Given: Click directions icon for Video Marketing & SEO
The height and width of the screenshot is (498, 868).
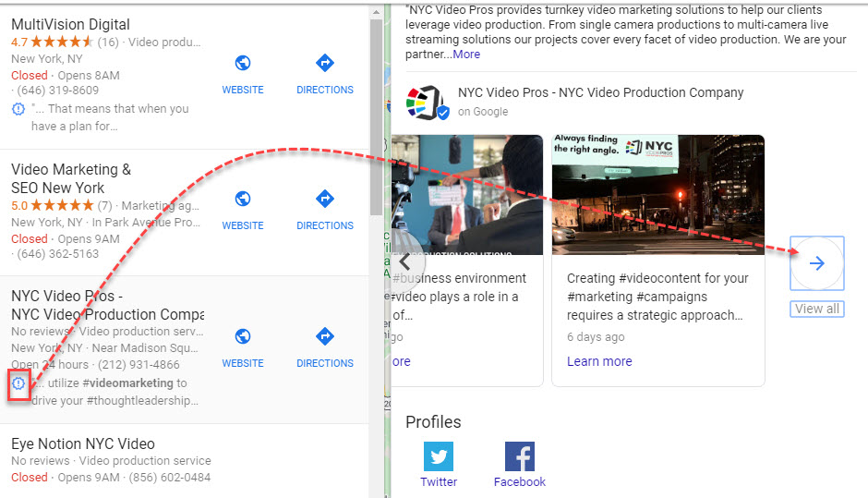Looking at the screenshot, I should click(x=325, y=199).
